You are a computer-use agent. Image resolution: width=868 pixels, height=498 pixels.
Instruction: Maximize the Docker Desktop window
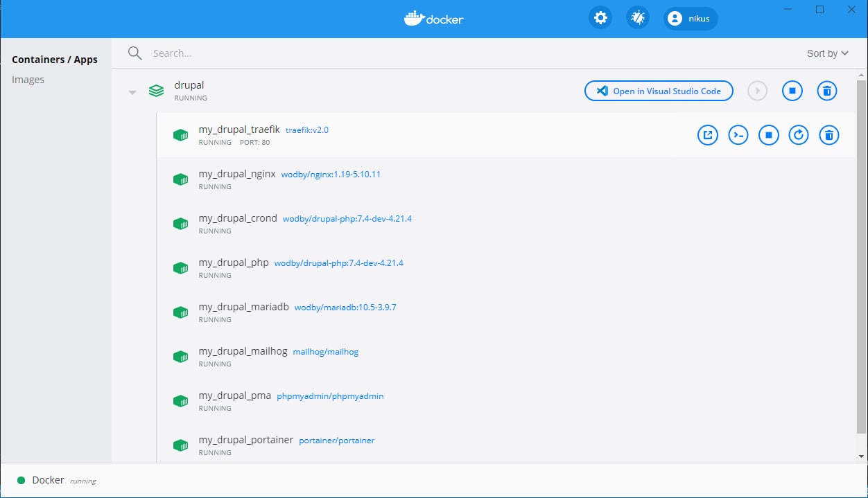click(819, 9)
